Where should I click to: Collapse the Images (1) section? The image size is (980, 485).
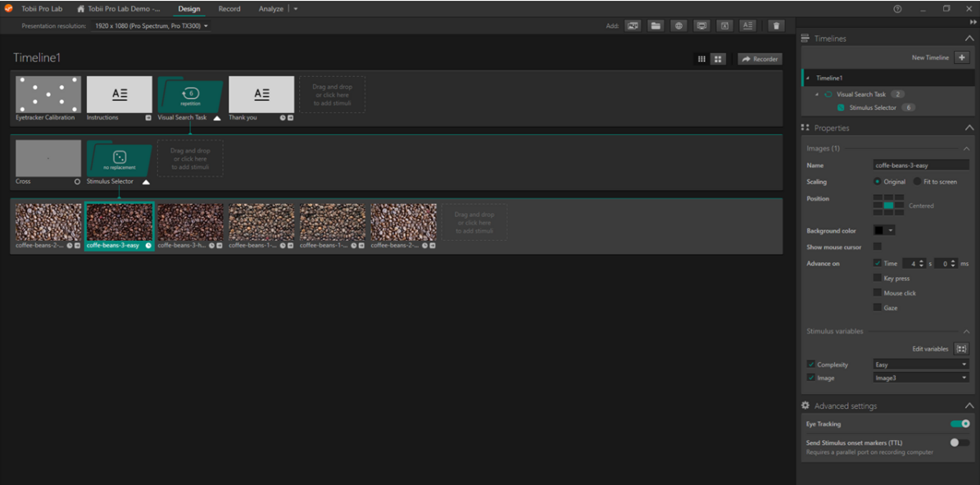click(965, 149)
